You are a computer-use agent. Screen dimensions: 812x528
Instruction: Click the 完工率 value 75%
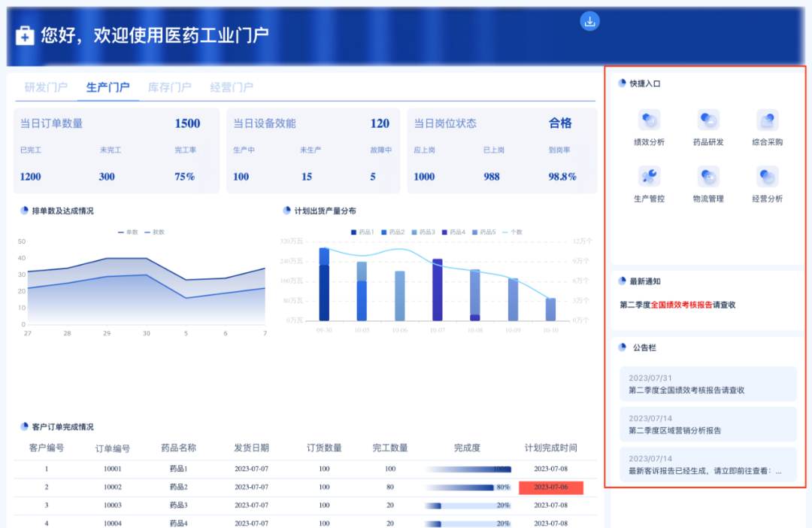(184, 177)
